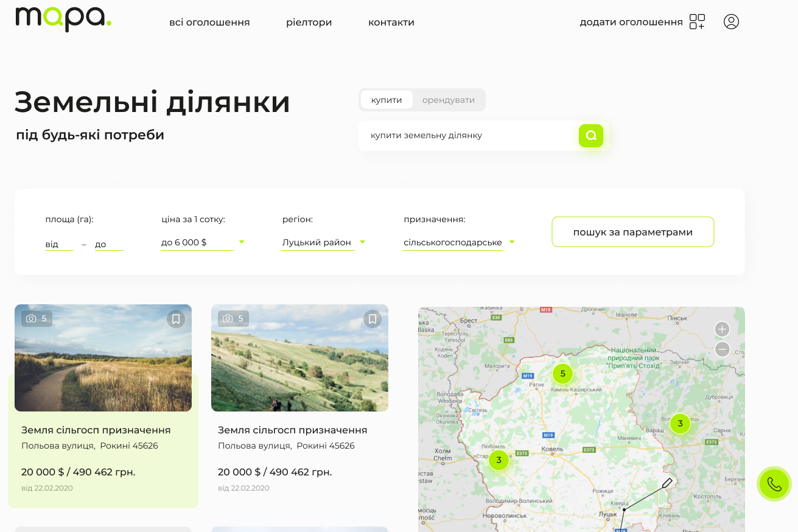Click the area "від" input field
Viewport: 798px width, 532px height.
coord(58,244)
